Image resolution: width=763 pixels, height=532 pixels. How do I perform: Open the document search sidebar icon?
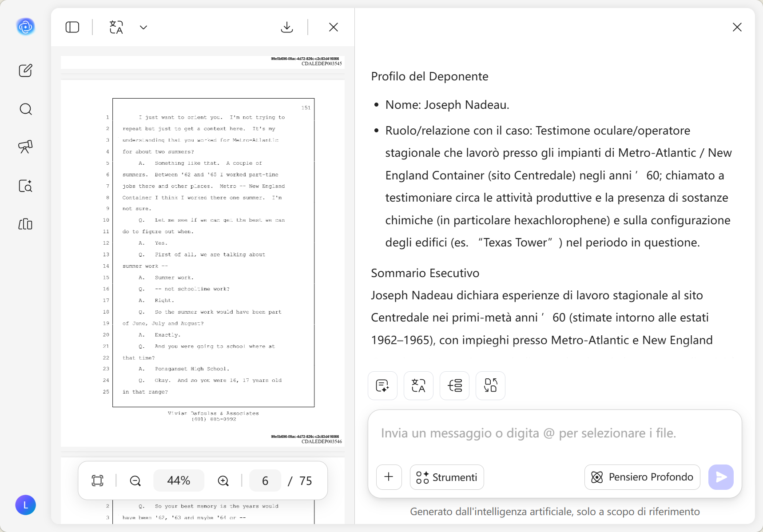(26, 186)
